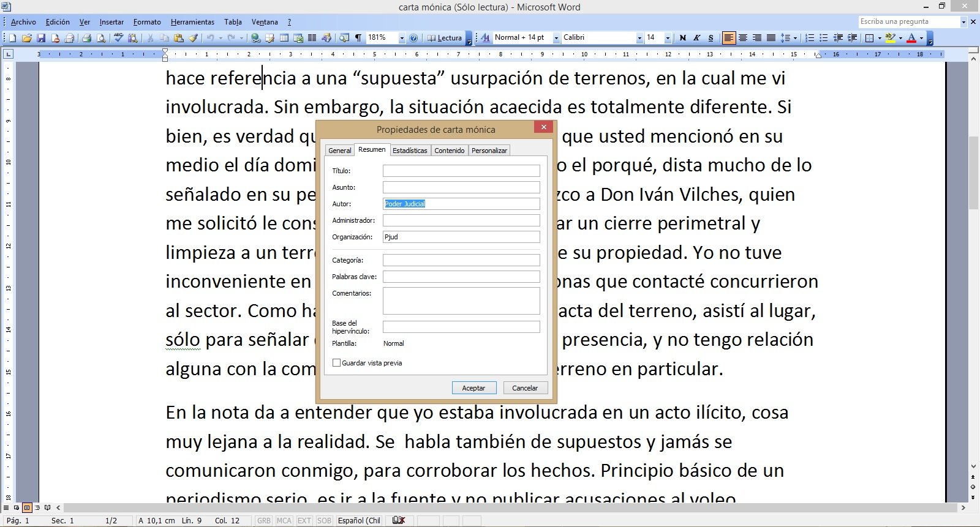980x527 pixels.
Task: Open the 'Escriba una pregunta' help dropdown arrow
Action: point(963,22)
